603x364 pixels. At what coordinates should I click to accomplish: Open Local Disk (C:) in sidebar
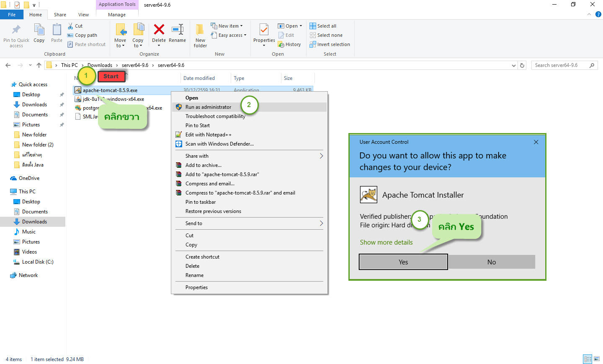tap(38, 262)
